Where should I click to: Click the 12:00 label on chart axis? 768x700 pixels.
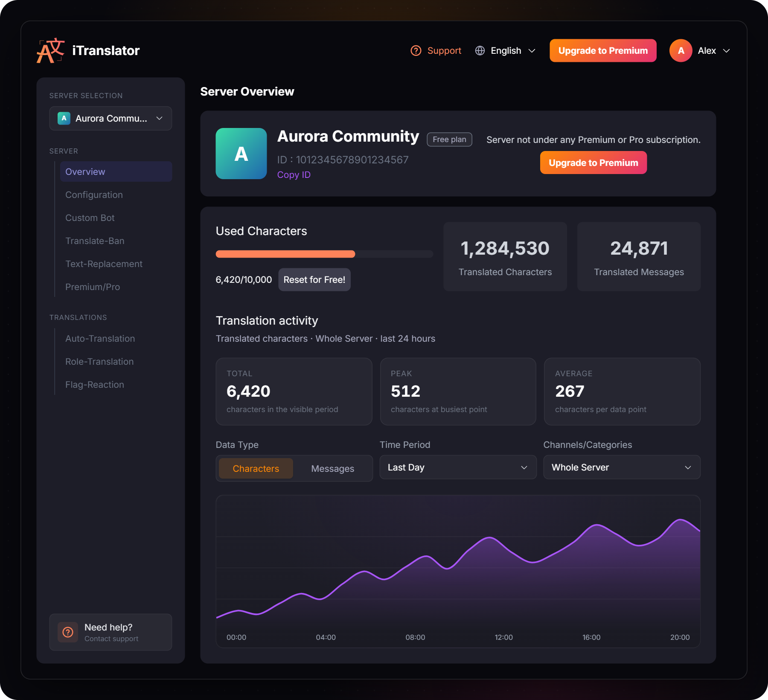(x=503, y=637)
